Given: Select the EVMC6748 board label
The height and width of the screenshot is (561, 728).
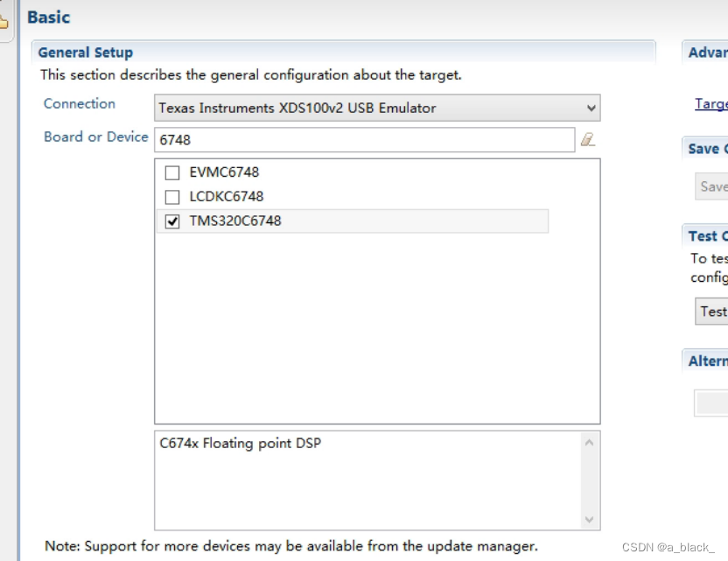Looking at the screenshot, I should [224, 172].
